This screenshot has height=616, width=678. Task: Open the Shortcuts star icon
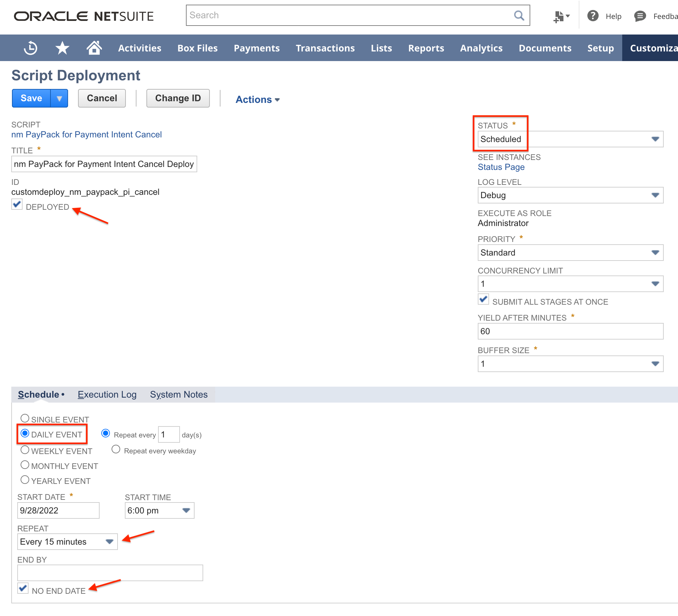pyautogui.click(x=62, y=48)
